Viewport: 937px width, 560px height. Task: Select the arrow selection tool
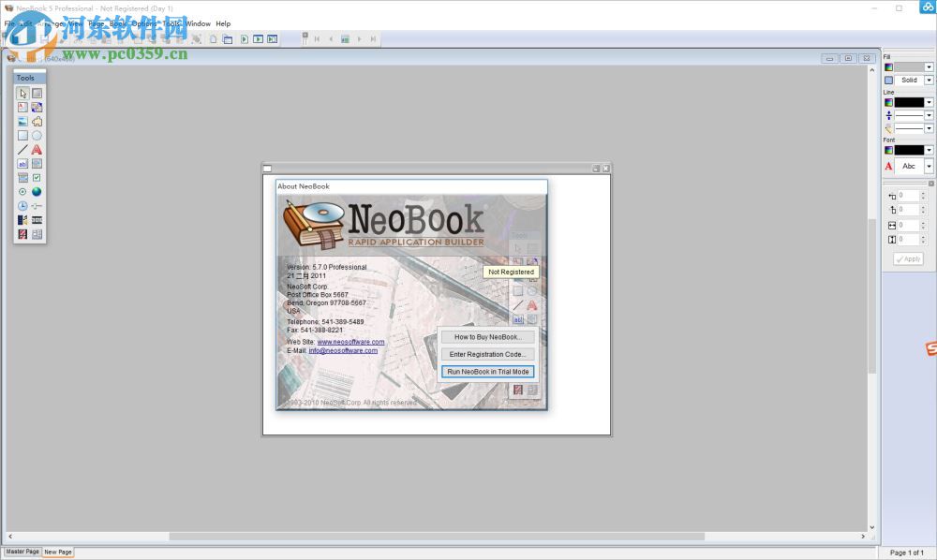click(22, 93)
